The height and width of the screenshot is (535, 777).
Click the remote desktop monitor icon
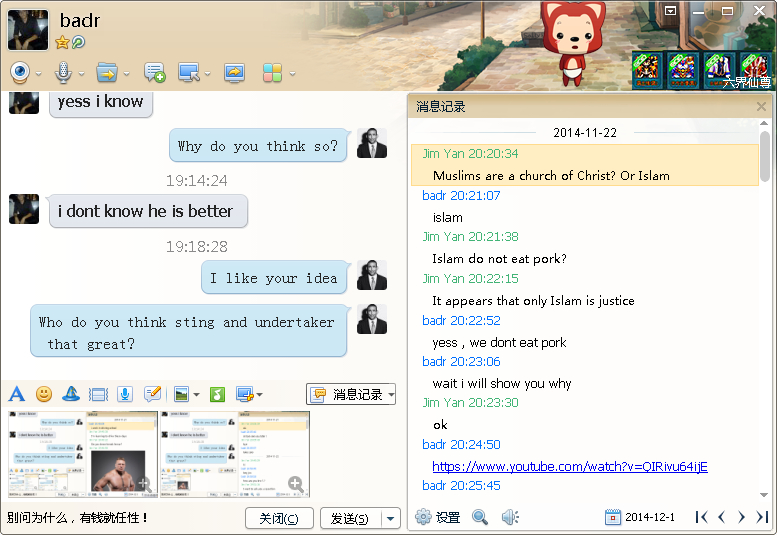[189, 73]
